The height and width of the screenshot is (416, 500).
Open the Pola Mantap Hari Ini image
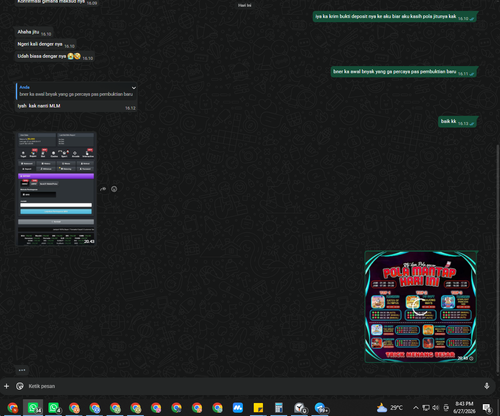click(x=421, y=307)
